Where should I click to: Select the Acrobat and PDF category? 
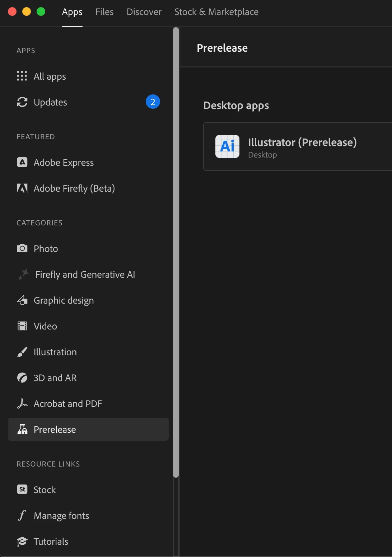pos(88,404)
